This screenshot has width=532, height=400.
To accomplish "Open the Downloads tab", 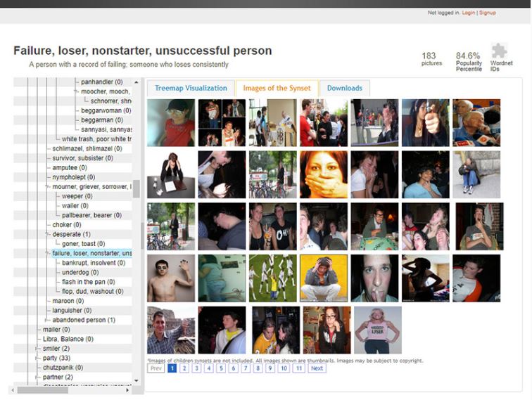I will click(x=344, y=88).
